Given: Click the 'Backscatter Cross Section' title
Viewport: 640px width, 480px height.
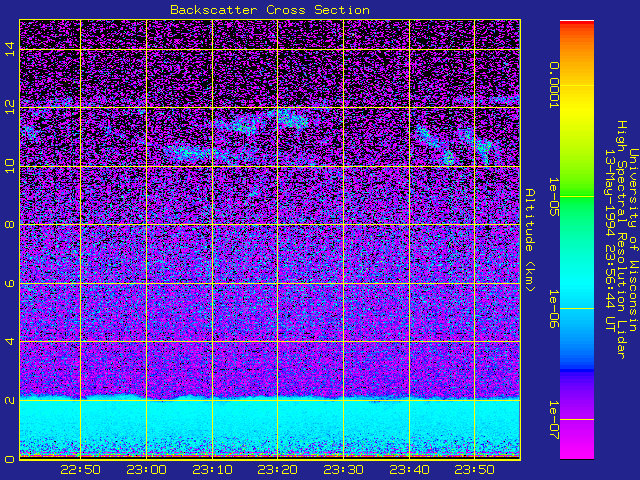Looking at the screenshot, I should [270, 10].
